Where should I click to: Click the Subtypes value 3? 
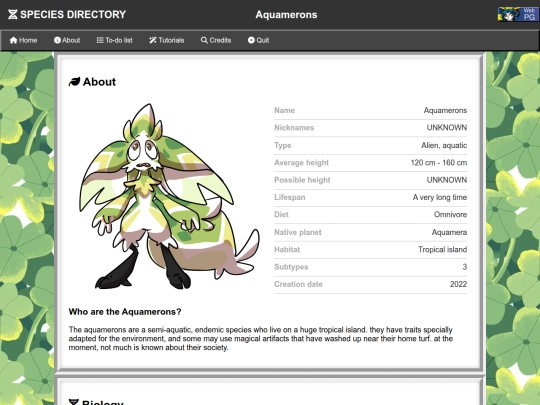[x=465, y=267]
